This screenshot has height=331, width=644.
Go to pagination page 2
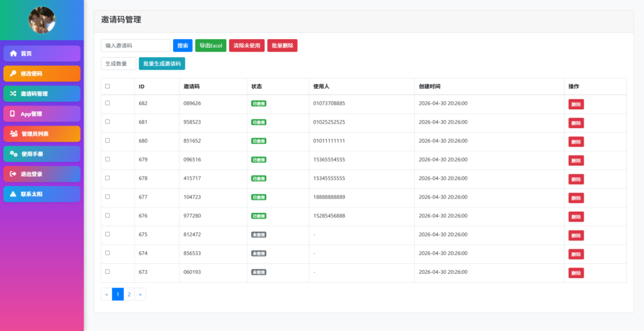(129, 294)
